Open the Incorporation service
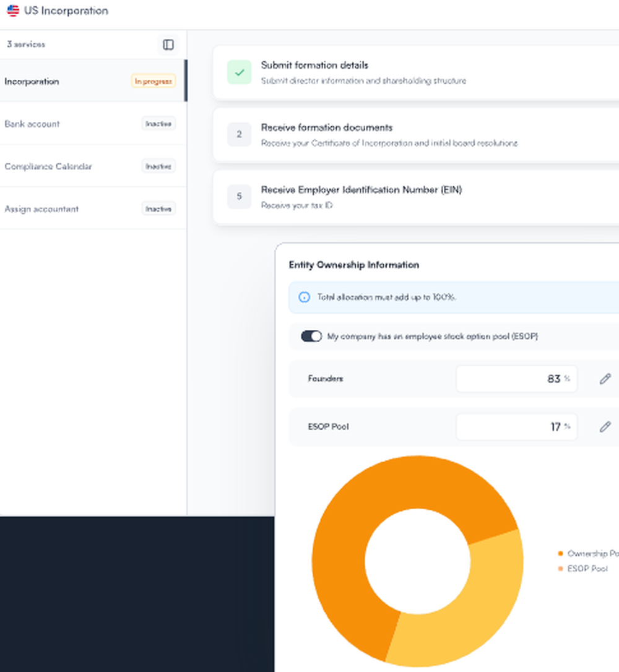The width and height of the screenshot is (619, 672). click(93, 81)
